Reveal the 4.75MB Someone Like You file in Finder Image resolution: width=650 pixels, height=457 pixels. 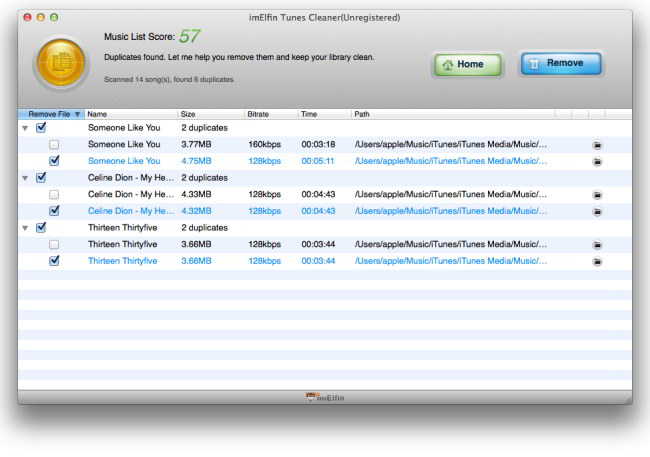click(597, 161)
